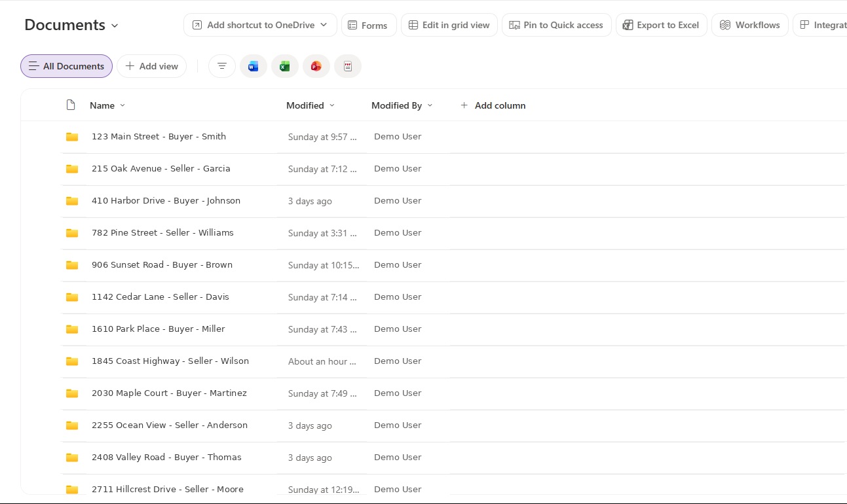847x504 pixels.
Task: Open the Modified column sort menu
Action: [311, 105]
